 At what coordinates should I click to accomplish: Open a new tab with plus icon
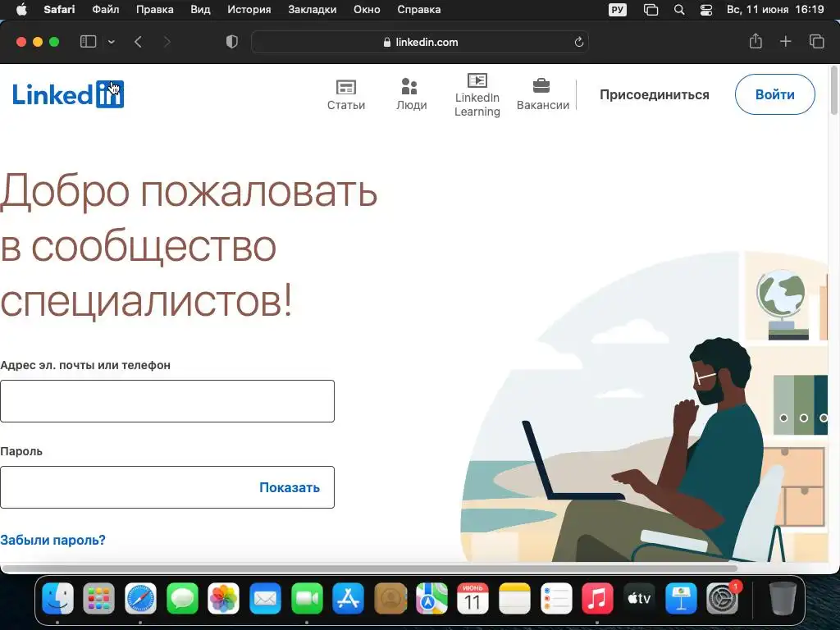tap(785, 41)
